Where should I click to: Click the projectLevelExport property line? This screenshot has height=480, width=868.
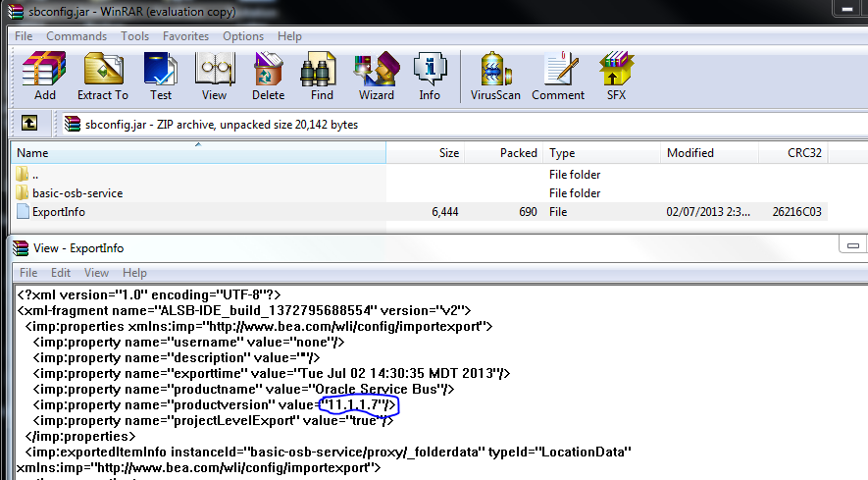[213, 421]
